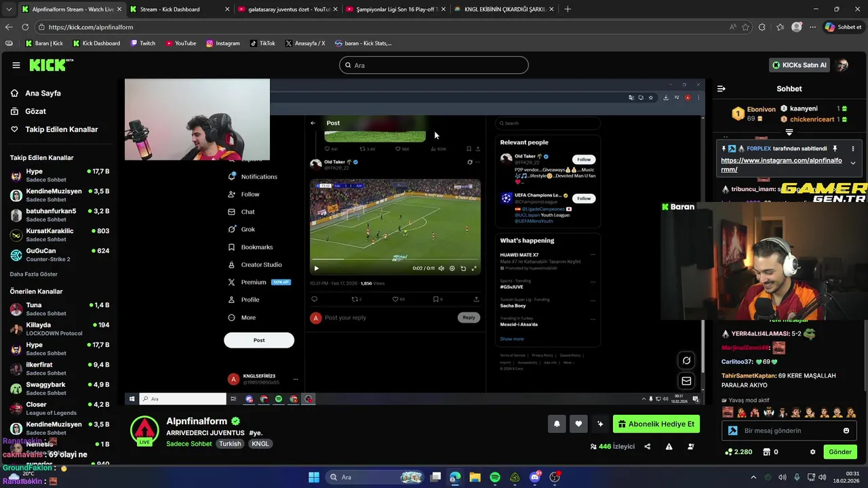Go back with the browser back arrow
The image size is (868, 488).
pyautogui.click(x=8, y=27)
